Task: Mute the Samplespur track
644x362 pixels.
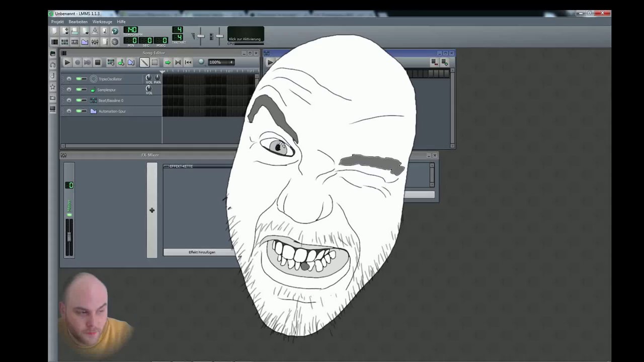Action: (x=78, y=89)
